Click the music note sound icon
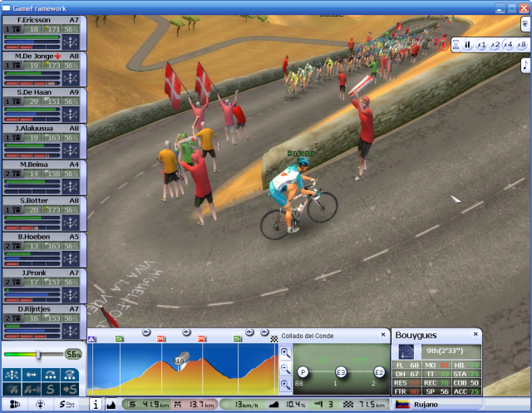Viewport: 532px width, 413px height. 525,65
